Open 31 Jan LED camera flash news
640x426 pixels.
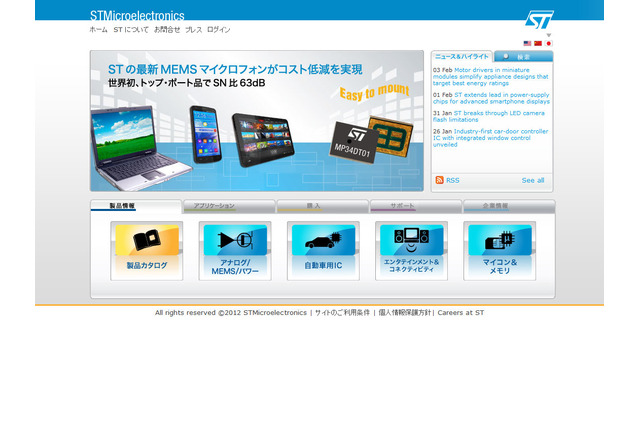pos(489,116)
